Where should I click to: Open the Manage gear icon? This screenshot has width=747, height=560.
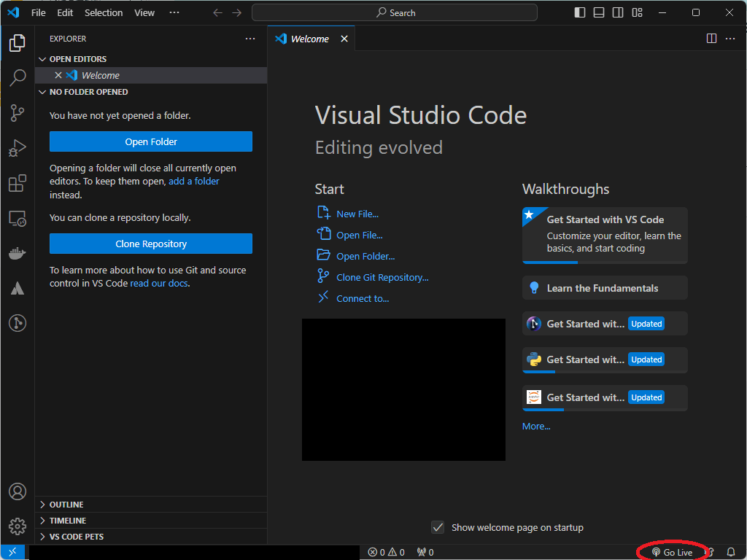tap(18, 526)
